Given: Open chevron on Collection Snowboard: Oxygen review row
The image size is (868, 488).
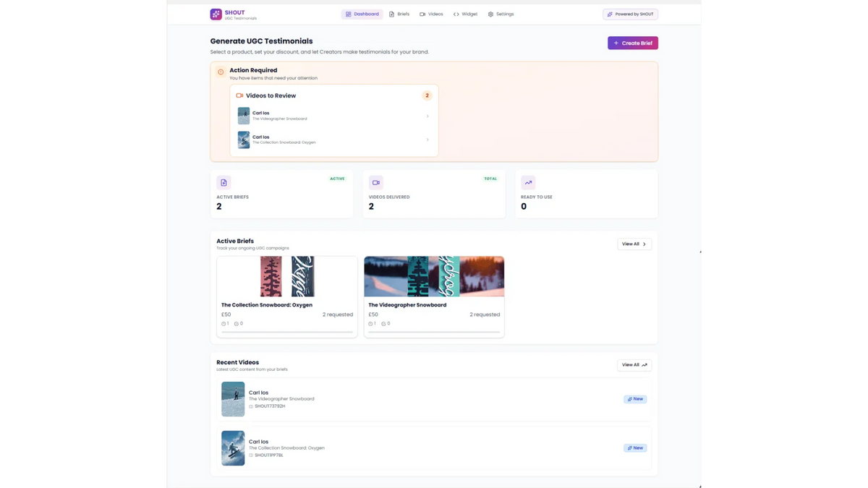Looking at the screenshot, I should tap(427, 140).
